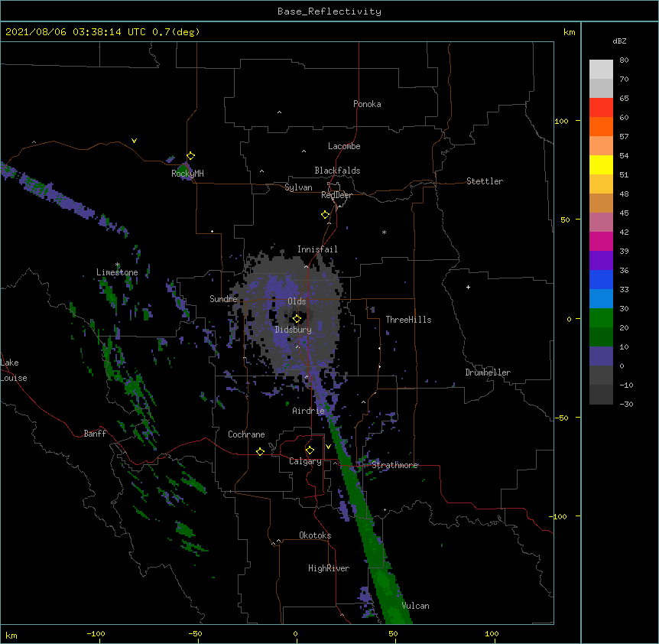This screenshot has height=644, width=659.
Task: Click the yellow radar site marker below Olds
Action: [x=297, y=319]
